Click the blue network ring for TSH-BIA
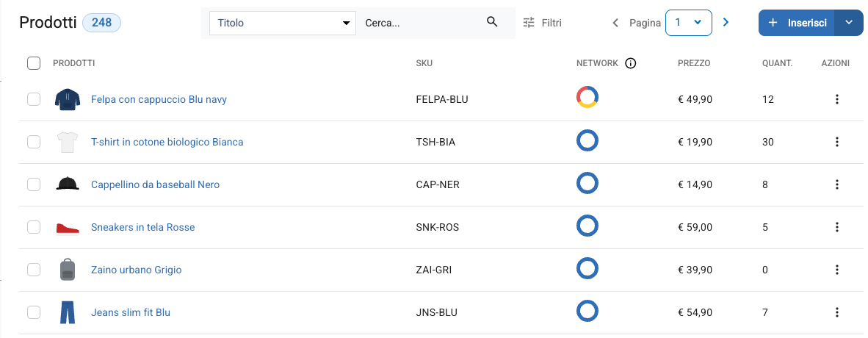 tap(587, 140)
